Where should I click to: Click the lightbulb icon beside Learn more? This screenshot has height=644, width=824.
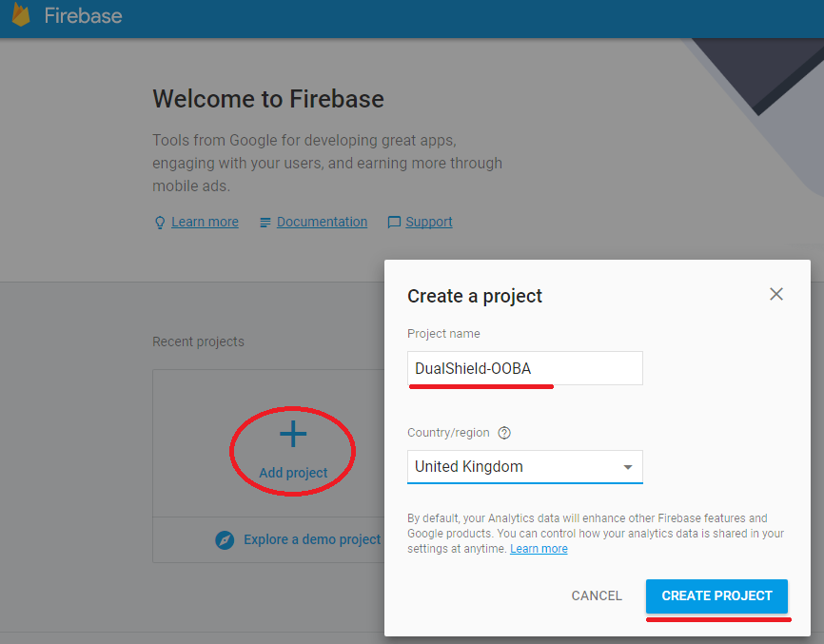click(160, 223)
